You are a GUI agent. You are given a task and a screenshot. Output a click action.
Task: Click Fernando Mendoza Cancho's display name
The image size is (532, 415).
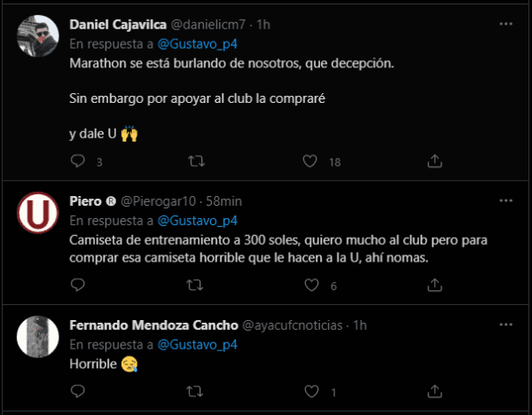point(153,325)
